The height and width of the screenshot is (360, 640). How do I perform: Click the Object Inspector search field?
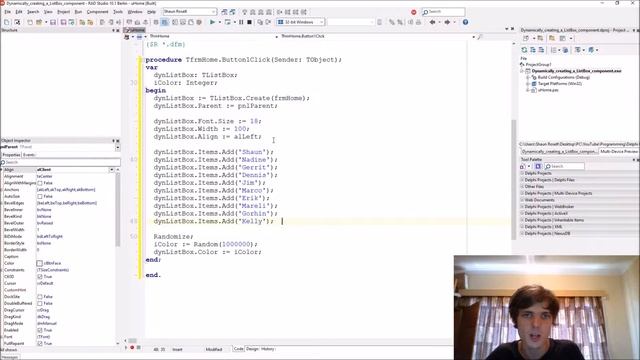click(60, 162)
